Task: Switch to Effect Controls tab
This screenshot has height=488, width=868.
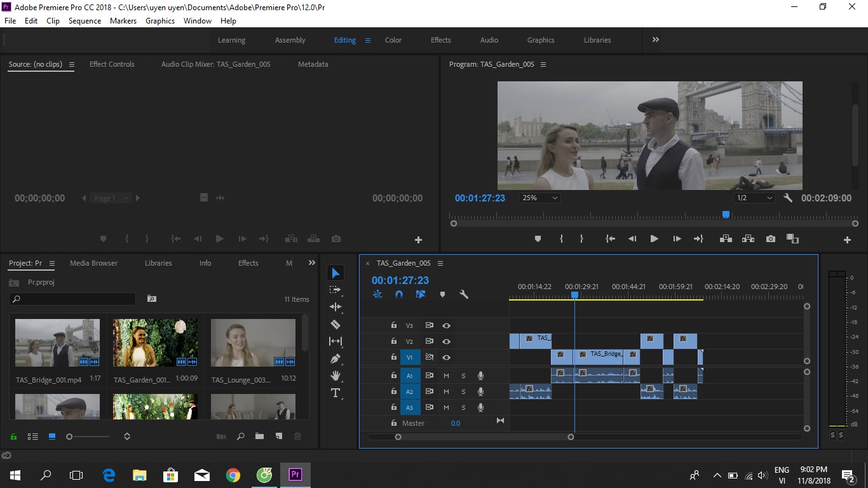Action: (112, 64)
